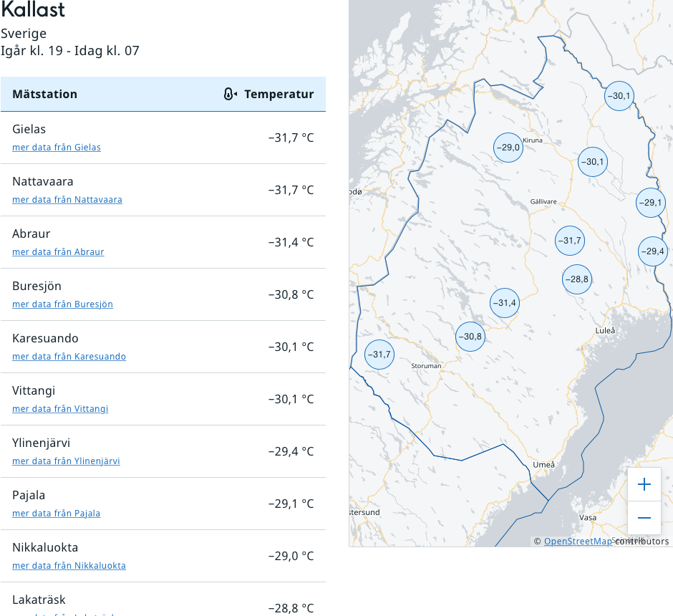Open the −31,4 map marker

tap(504, 303)
